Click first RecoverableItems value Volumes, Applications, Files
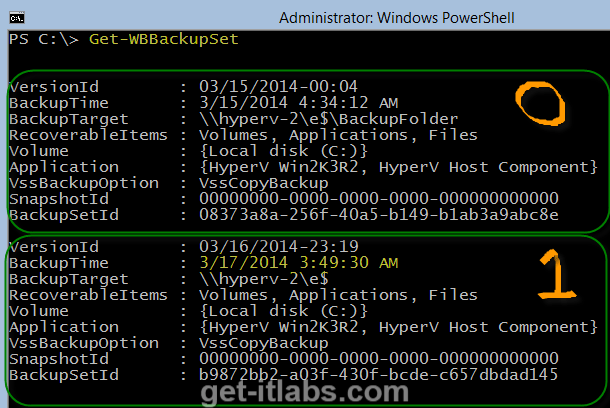610x408 pixels. 338,135
